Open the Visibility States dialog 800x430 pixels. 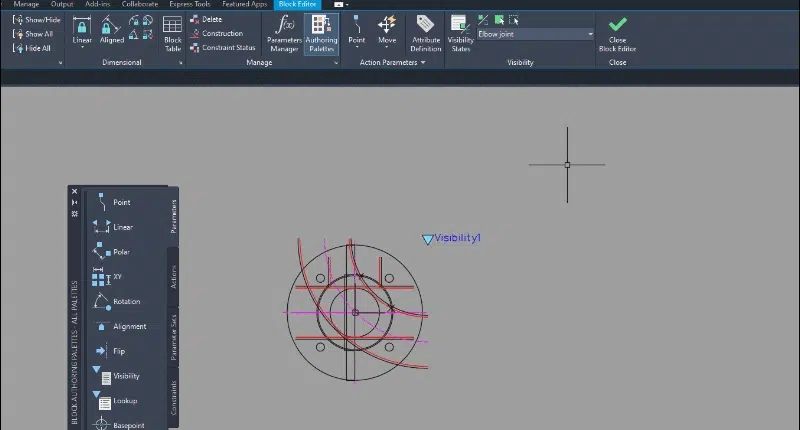tap(460, 34)
